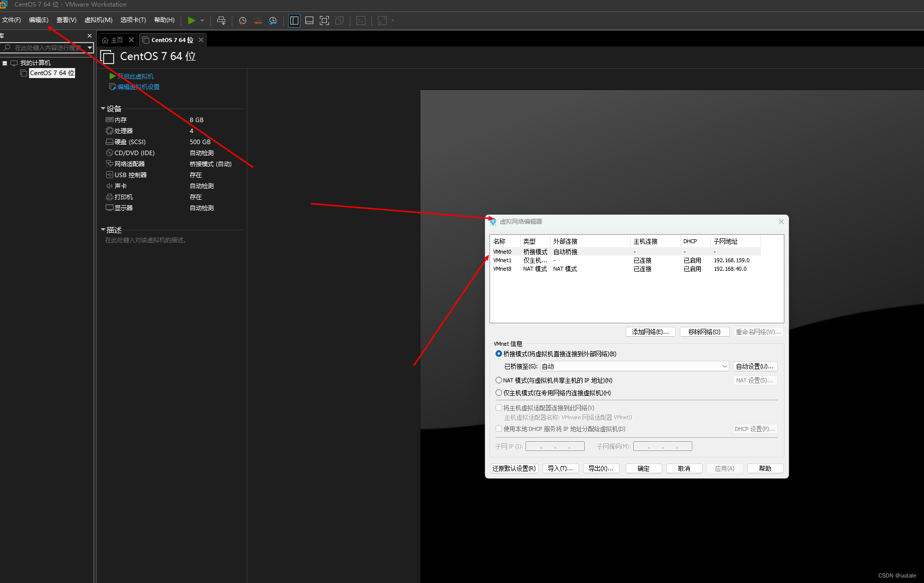Viewport: 924px width, 583px height.
Task: Click the stretch guest display icon
Action: click(382, 21)
